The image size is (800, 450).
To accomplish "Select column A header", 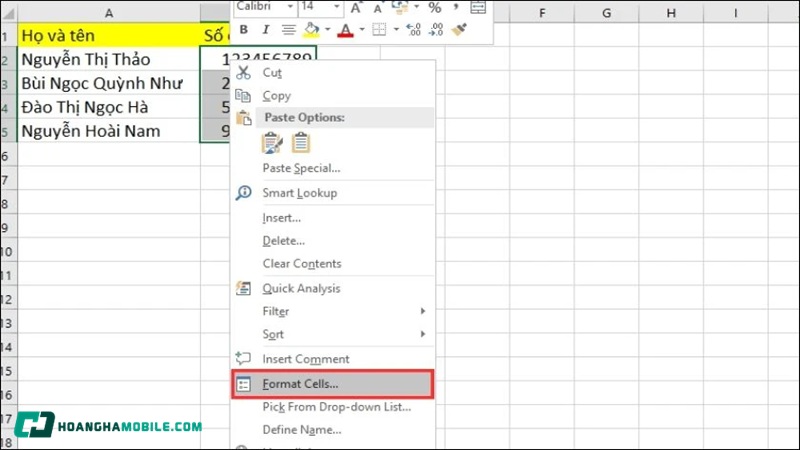I will (x=109, y=13).
